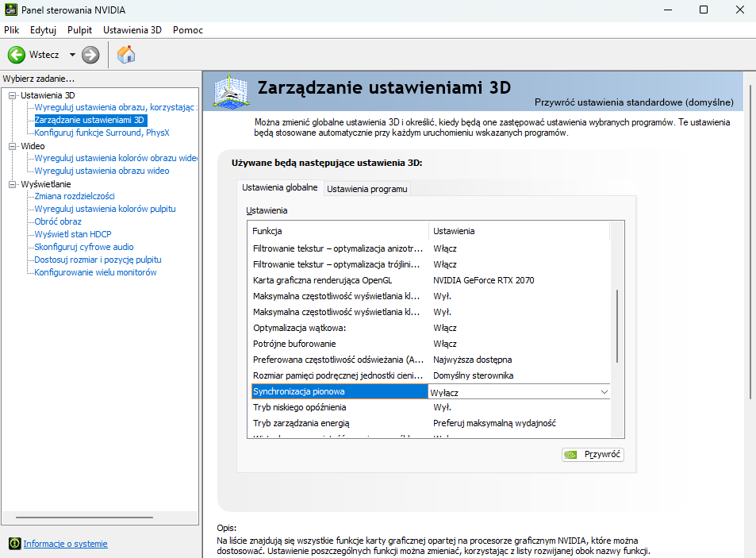
Task: Select Filtrowanie tekstur optymalizacja trójliniowa row
Action: pos(431,264)
